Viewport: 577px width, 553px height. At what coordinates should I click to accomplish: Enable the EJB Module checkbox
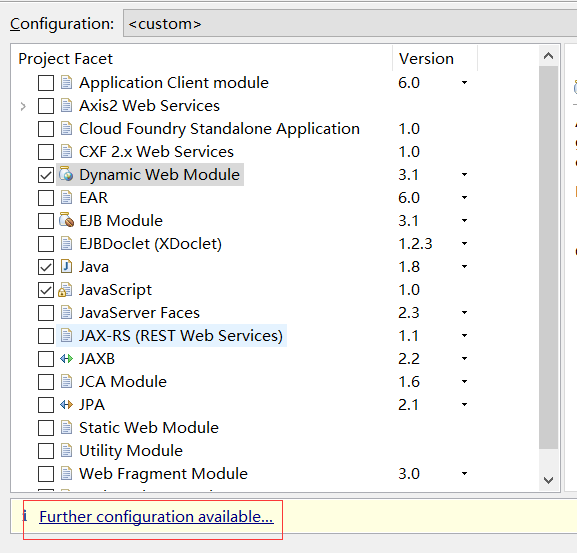pos(46,221)
